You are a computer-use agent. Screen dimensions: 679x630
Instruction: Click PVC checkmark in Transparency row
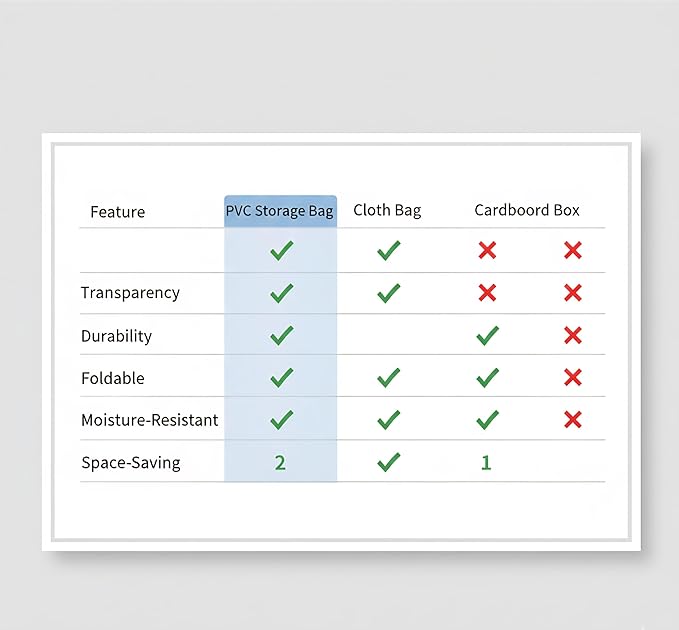click(x=282, y=293)
